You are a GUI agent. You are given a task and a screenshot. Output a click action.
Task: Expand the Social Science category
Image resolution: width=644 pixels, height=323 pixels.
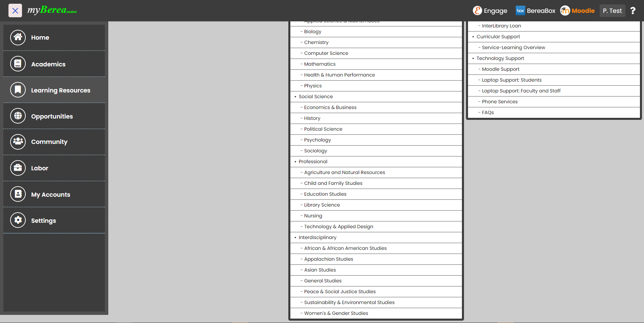(x=295, y=97)
